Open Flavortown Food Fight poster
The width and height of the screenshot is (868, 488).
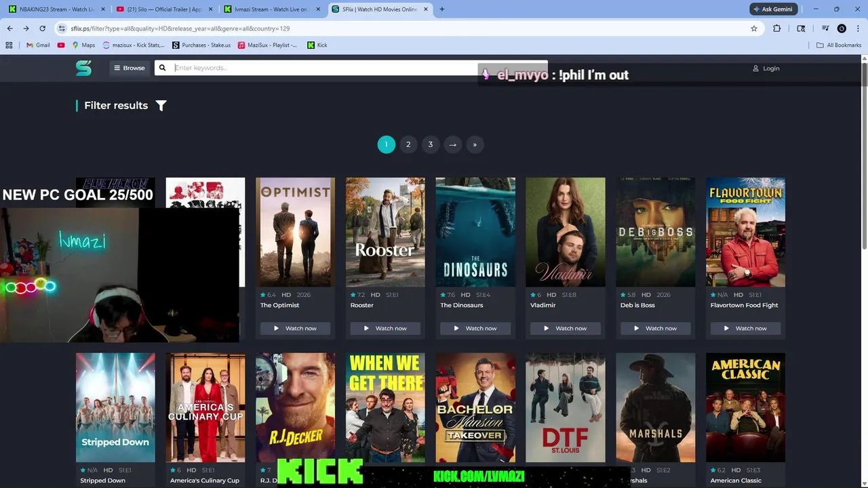745,232
